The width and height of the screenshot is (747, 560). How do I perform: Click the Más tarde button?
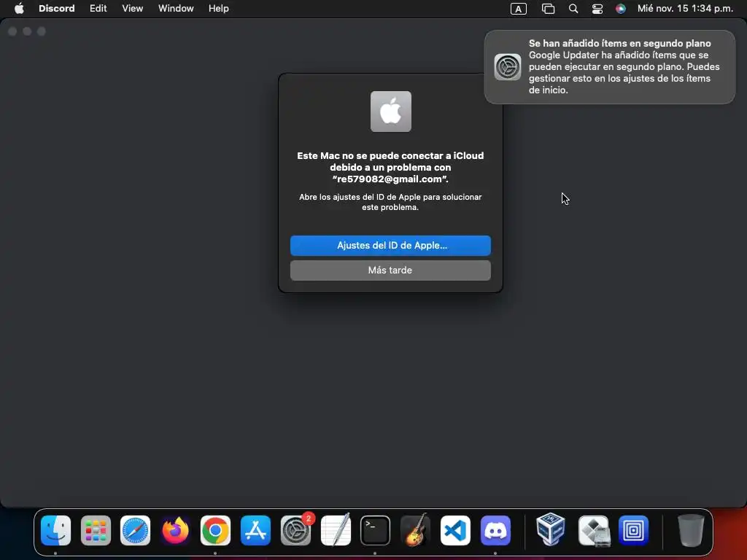391,271
